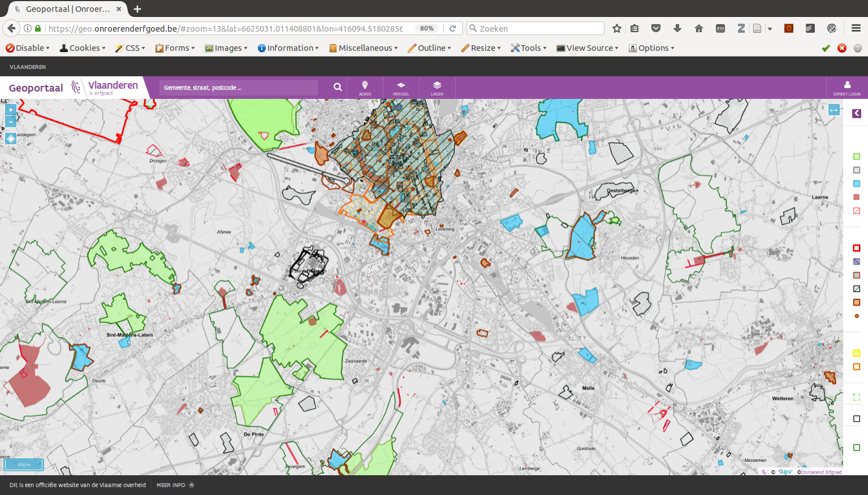Click the Geoportaal logo title
868x495 pixels.
coord(36,88)
